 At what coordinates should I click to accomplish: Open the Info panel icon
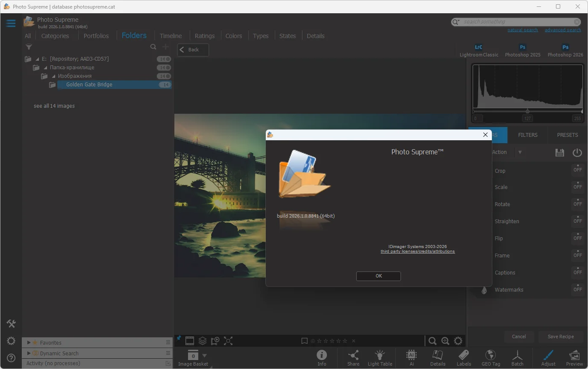pyautogui.click(x=321, y=355)
